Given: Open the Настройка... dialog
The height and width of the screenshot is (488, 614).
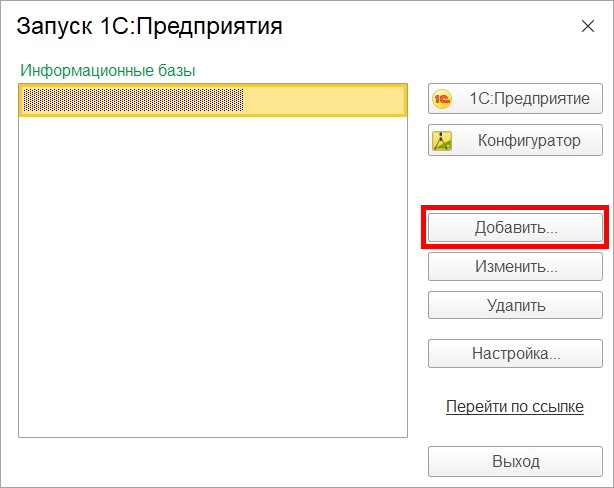Looking at the screenshot, I should click(515, 353).
